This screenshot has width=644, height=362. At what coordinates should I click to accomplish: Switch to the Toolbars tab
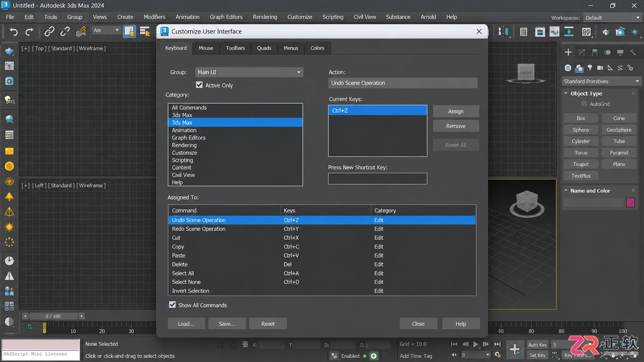coord(235,48)
